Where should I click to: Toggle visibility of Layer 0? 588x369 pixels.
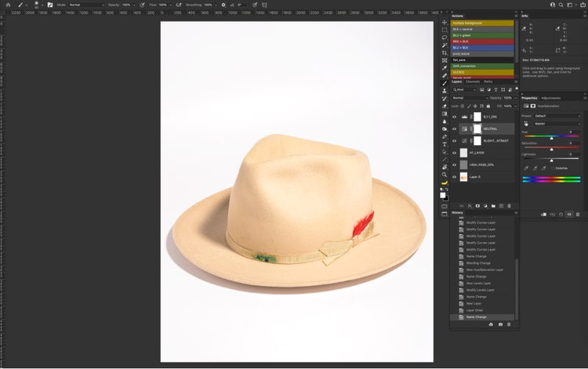point(454,177)
